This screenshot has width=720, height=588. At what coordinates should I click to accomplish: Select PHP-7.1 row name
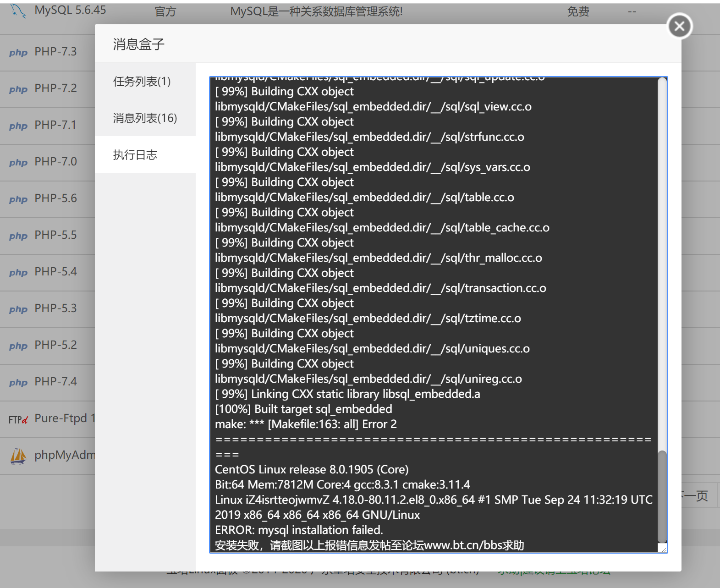[55, 125]
